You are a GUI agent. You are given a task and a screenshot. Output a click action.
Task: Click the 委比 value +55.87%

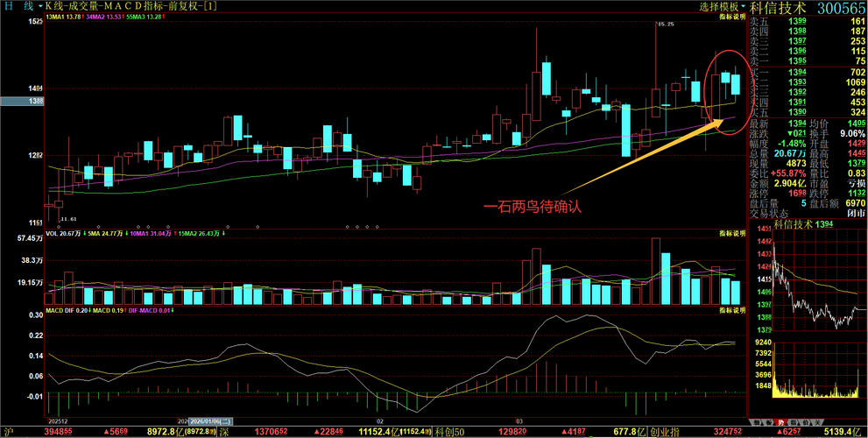pos(789,173)
